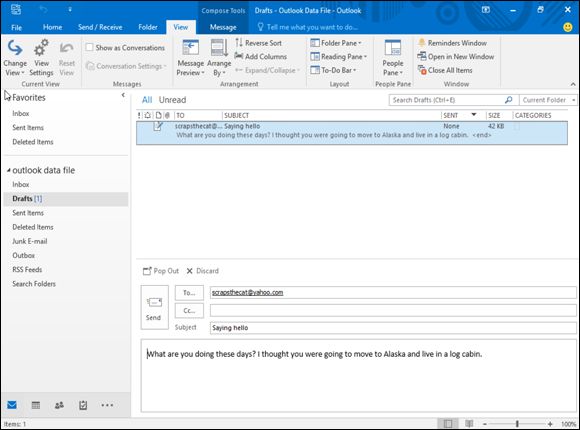The image size is (580, 430).
Task: Enable the Show as Conversations checkbox
Action: pyautogui.click(x=89, y=47)
